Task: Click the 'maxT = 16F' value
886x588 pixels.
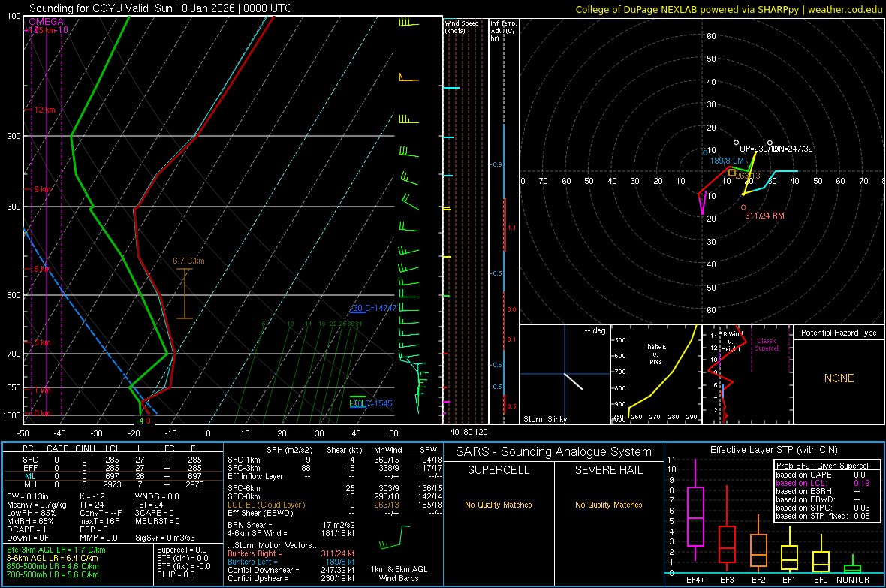Action: pyautogui.click(x=99, y=521)
